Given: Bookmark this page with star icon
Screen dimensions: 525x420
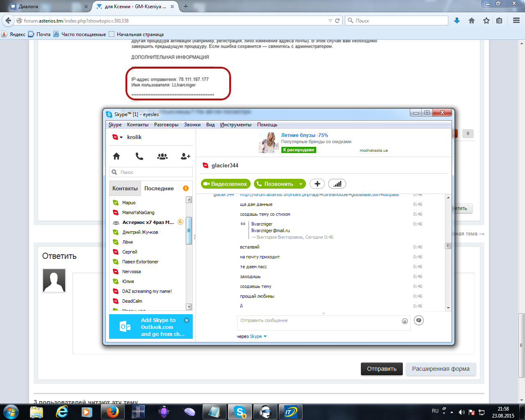Looking at the screenshot, I should pyautogui.click(x=486, y=21).
